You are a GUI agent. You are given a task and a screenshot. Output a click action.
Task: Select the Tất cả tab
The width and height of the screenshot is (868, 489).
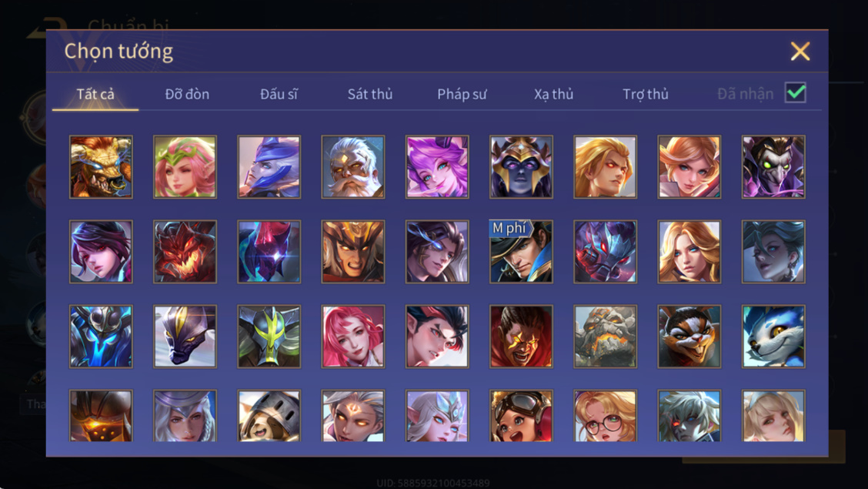pyautogui.click(x=95, y=94)
